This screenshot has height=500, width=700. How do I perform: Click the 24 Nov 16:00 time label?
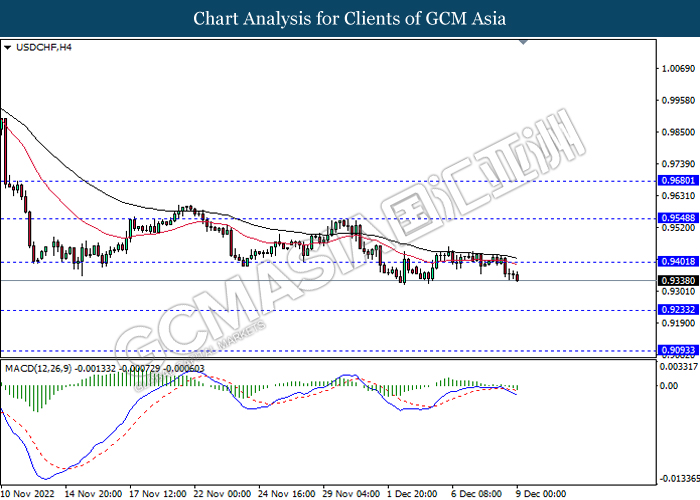point(287,494)
